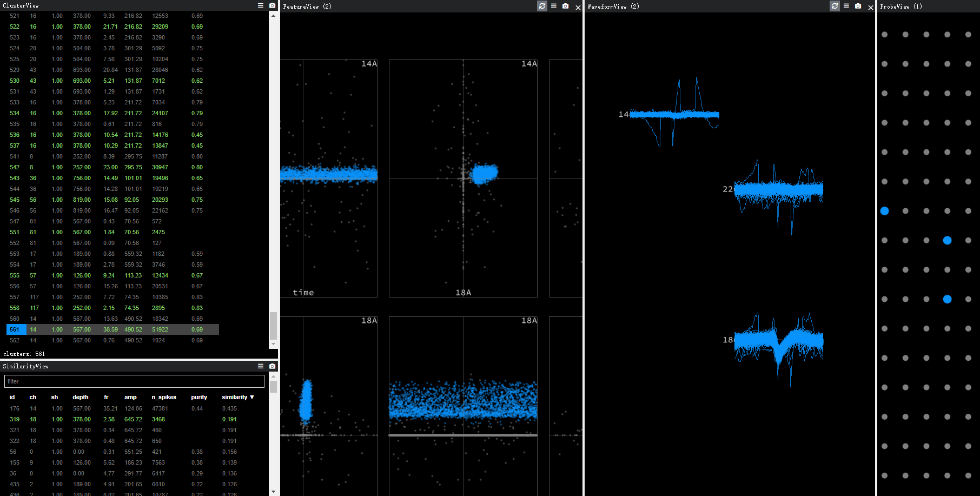Close the FeatureView panel

[578, 7]
